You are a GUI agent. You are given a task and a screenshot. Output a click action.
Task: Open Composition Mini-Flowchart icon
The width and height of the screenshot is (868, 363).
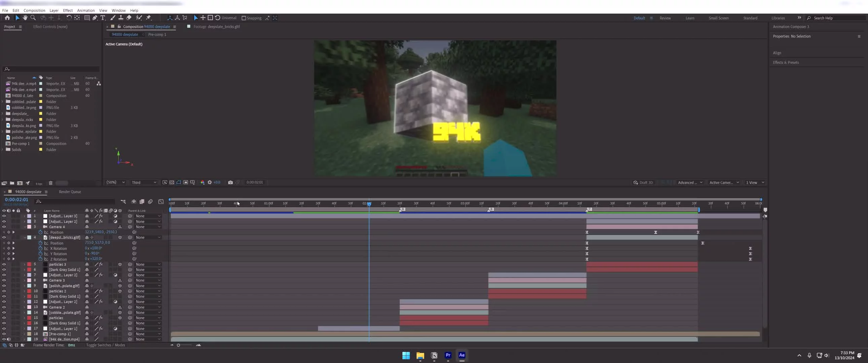123,202
